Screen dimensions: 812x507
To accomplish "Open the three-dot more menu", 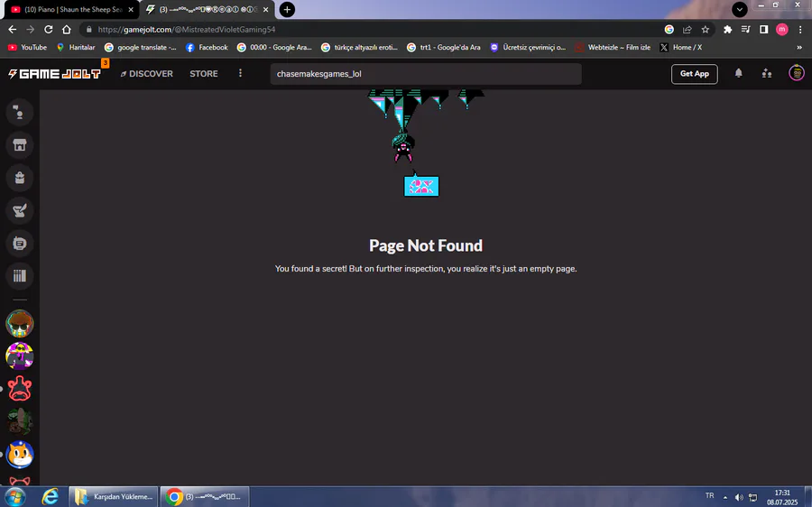I will click(x=240, y=74).
